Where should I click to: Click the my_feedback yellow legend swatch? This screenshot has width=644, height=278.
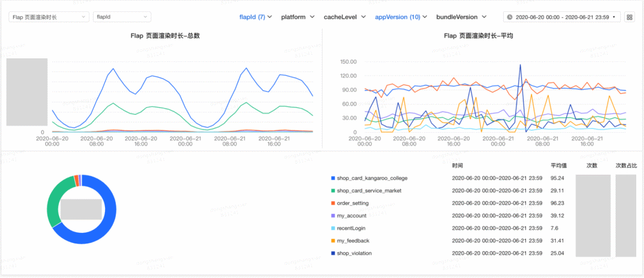333,240
